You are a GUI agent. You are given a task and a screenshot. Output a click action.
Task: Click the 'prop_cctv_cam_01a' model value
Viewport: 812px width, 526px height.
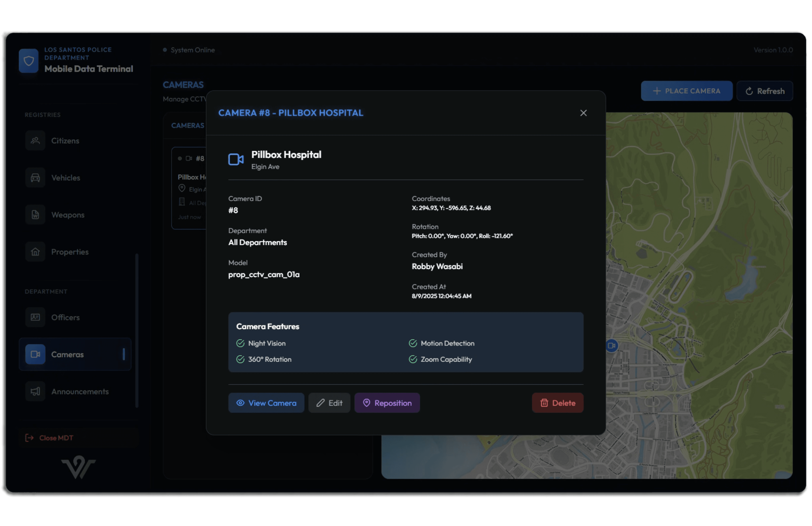tap(264, 275)
